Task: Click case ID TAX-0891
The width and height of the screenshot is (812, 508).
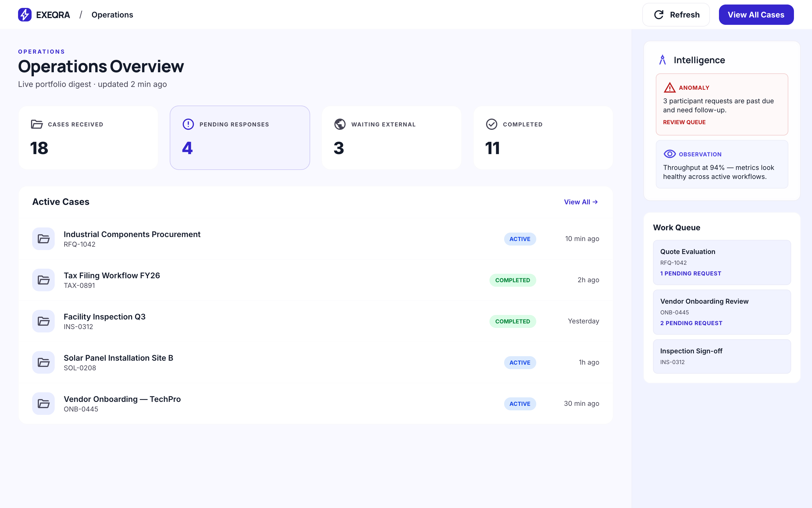Action: [x=79, y=286]
